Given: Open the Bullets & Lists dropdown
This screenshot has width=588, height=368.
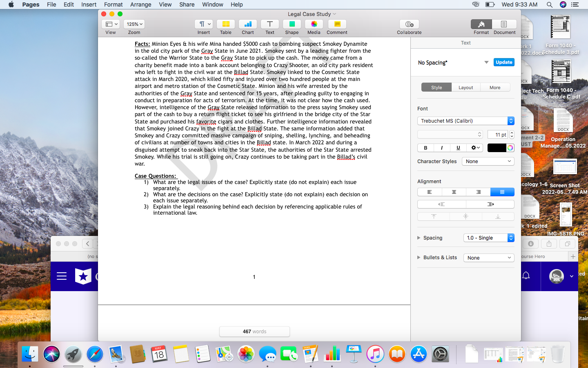Looking at the screenshot, I should 488,258.
